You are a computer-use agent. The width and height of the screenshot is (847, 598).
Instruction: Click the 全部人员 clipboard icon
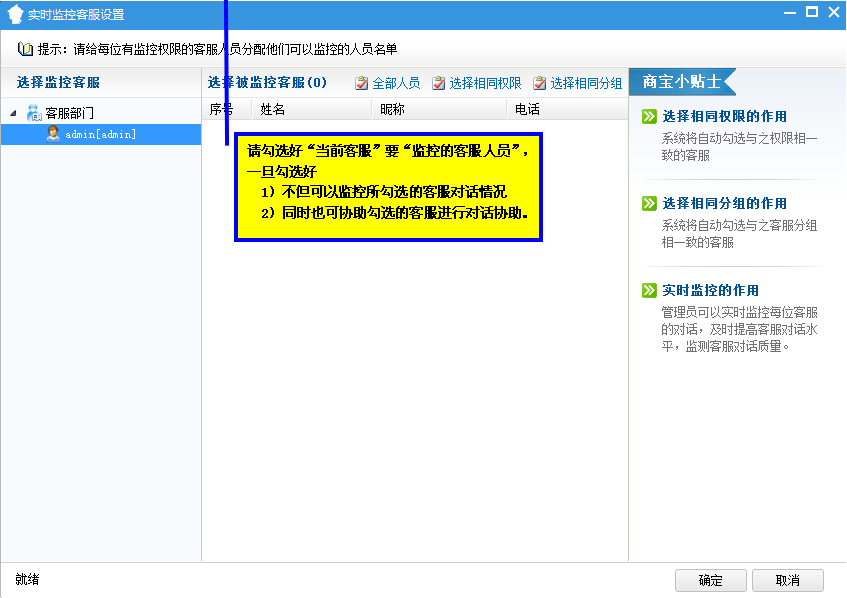[x=362, y=84]
